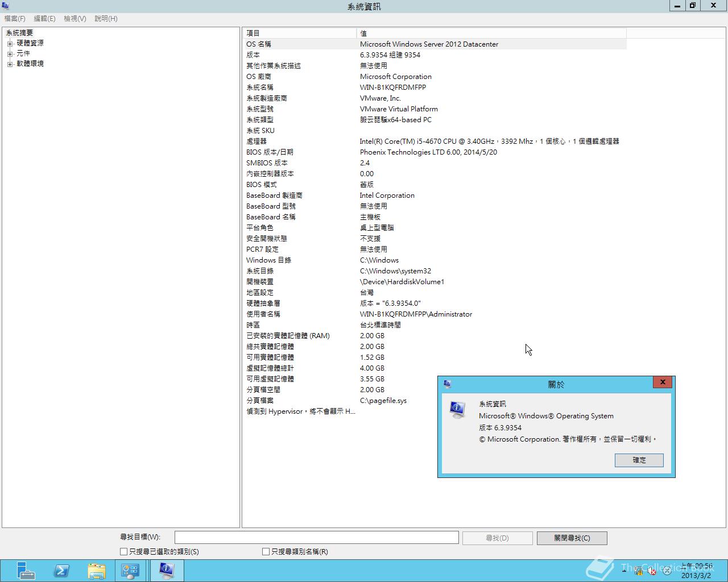Screen dimensions: 728x582
Task: Select 軟體環境 tree item label
Action: point(30,64)
